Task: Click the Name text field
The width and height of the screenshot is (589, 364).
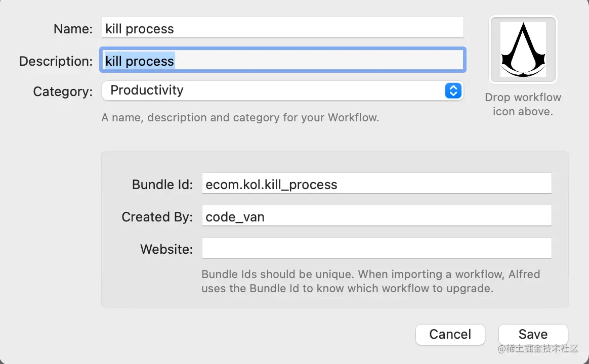Action: [x=282, y=28]
